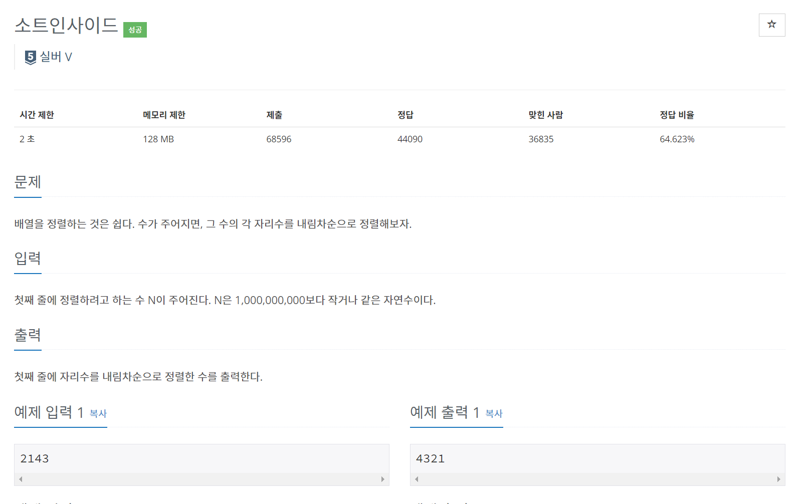Click the 제출 column header

(x=274, y=114)
